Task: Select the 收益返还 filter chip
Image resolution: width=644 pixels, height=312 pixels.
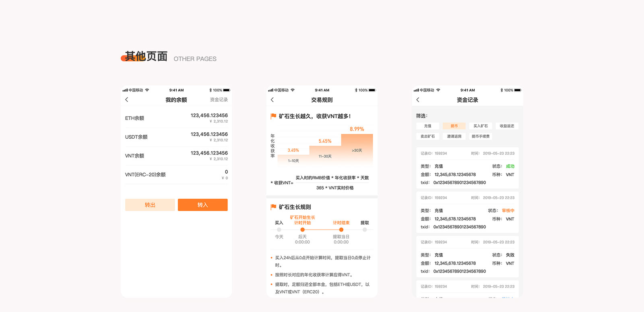Action: [507, 126]
